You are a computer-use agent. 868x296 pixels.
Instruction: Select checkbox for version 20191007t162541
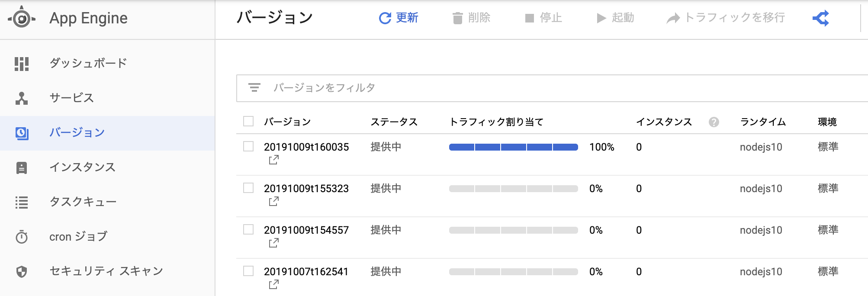[x=248, y=271]
